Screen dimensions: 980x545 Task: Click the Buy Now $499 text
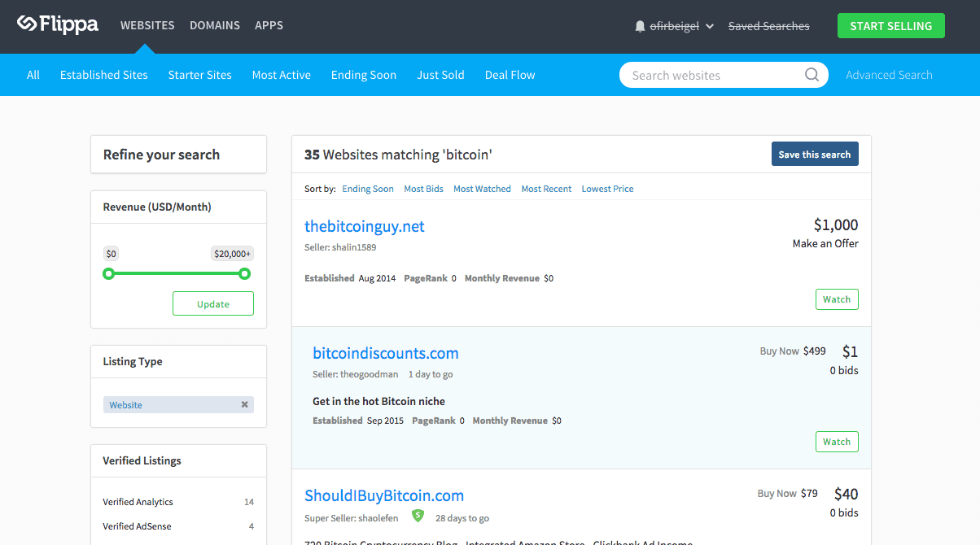pos(793,351)
